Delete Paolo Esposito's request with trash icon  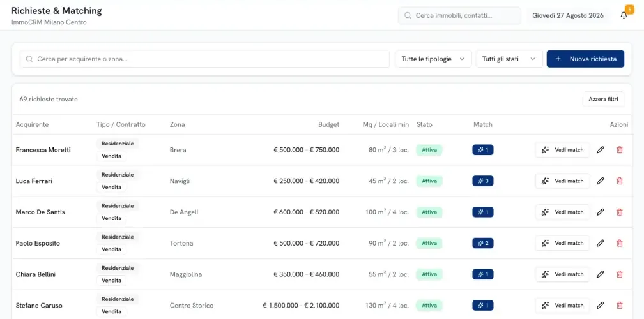[619, 243]
